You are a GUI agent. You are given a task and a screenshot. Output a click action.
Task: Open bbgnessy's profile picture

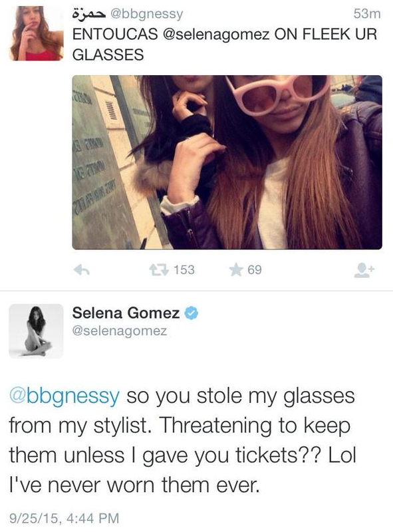point(36,34)
